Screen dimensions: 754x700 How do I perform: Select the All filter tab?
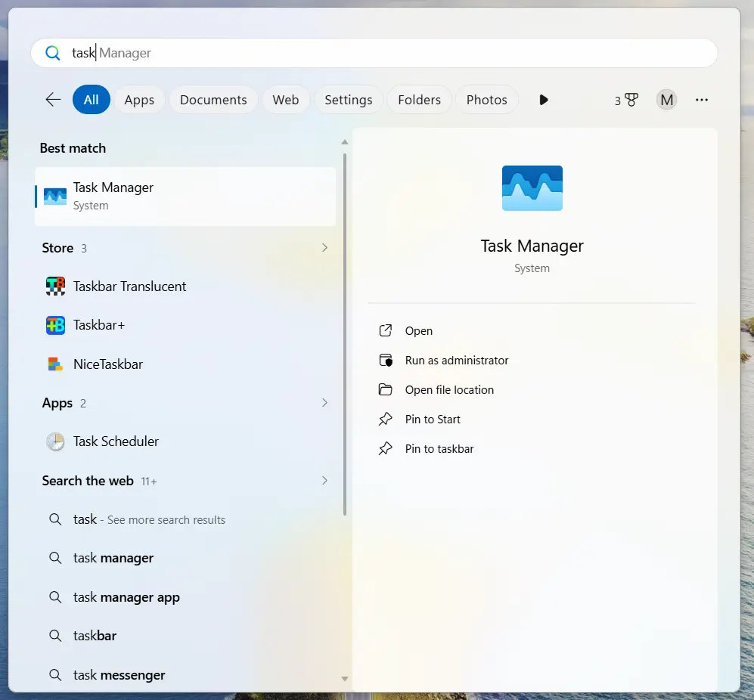click(92, 100)
